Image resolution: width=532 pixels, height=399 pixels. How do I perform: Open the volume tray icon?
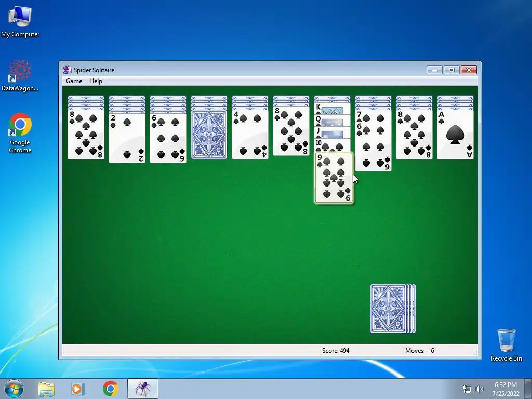click(x=479, y=389)
